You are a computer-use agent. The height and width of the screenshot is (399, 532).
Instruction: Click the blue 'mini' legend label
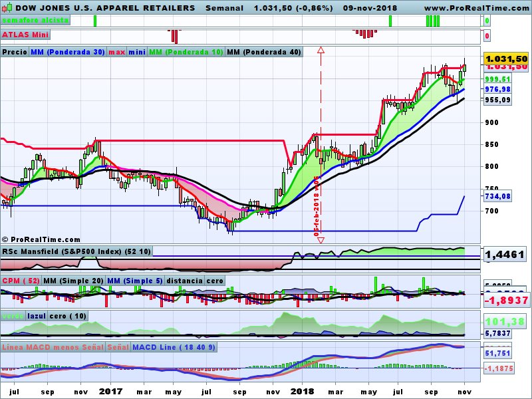pyautogui.click(x=137, y=52)
